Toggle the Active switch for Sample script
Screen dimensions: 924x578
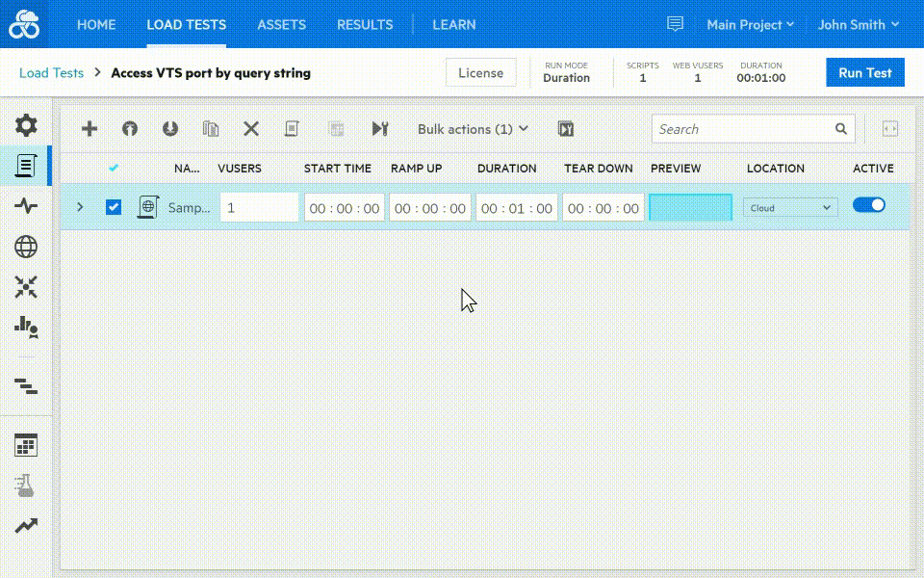[x=869, y=205]
